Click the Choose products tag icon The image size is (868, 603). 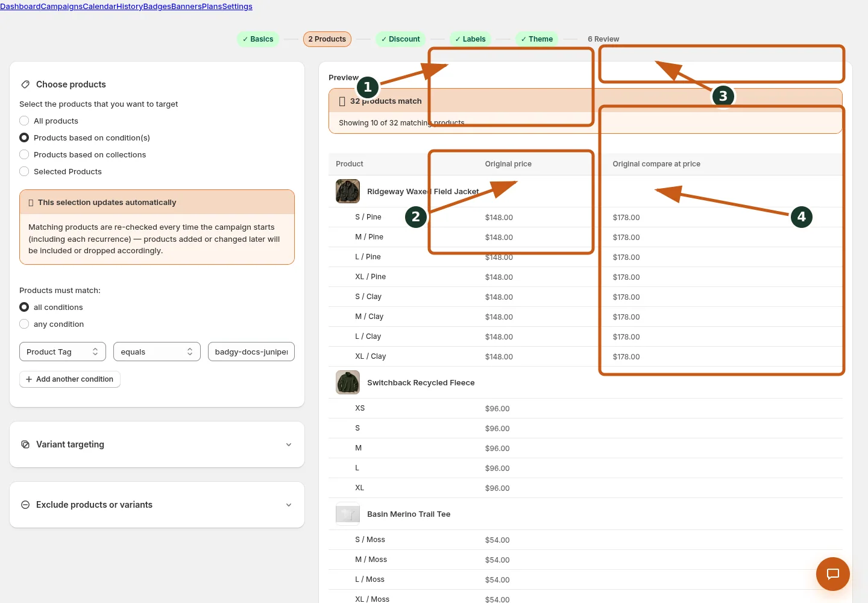pyautogui.click(x=25, y=84)
